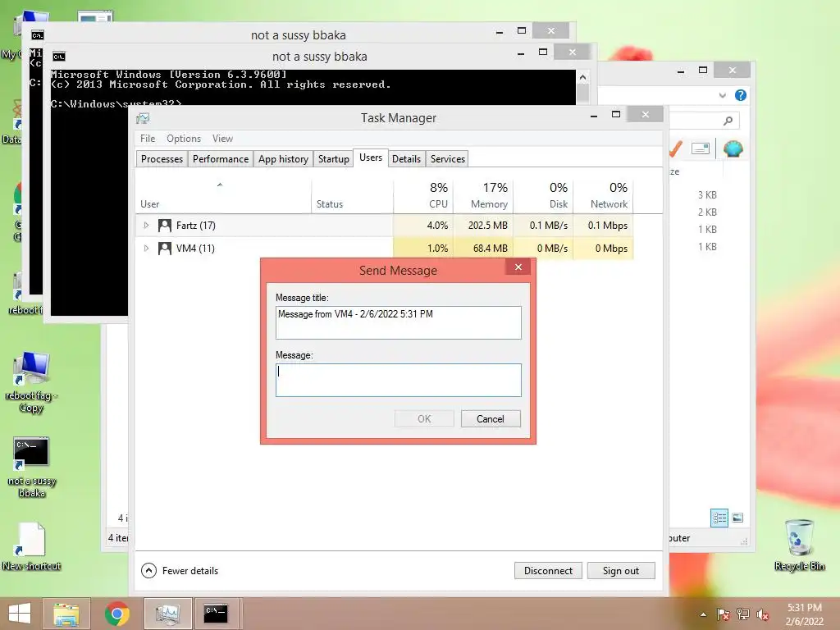
Task: Sort by the User column header
Action: click(x=223, y=197)
